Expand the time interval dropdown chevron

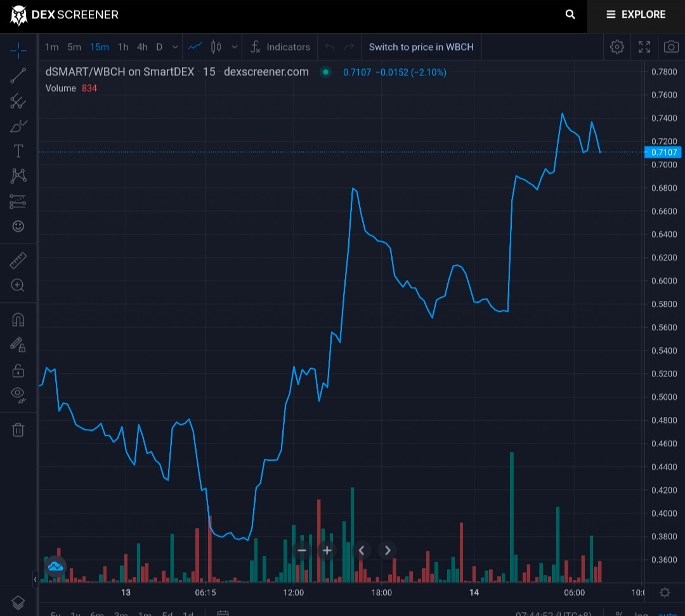point(175,47)
